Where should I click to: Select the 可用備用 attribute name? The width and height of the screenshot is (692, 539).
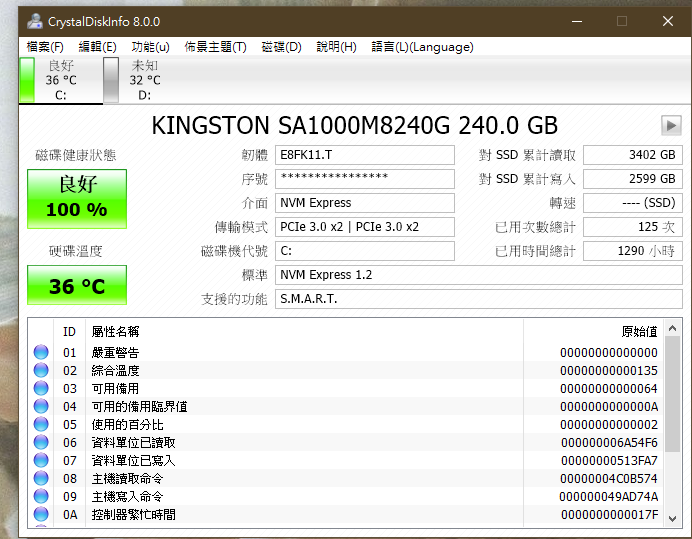coord(115,389)
